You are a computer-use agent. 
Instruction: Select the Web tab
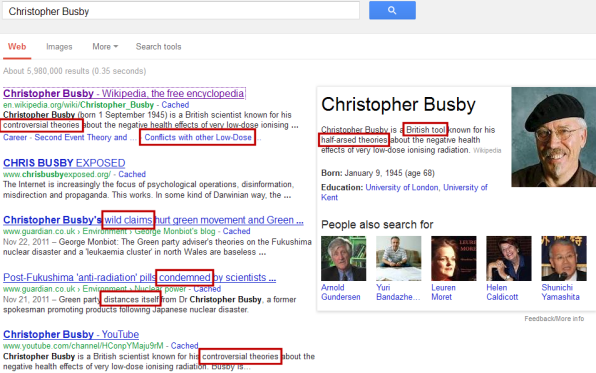tap(17, 47)
